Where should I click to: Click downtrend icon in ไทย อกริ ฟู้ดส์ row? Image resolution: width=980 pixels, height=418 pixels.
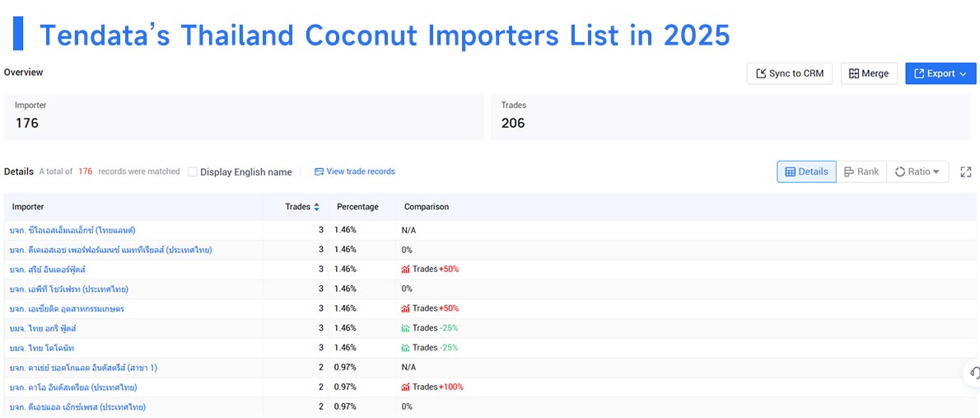[405, 328]
